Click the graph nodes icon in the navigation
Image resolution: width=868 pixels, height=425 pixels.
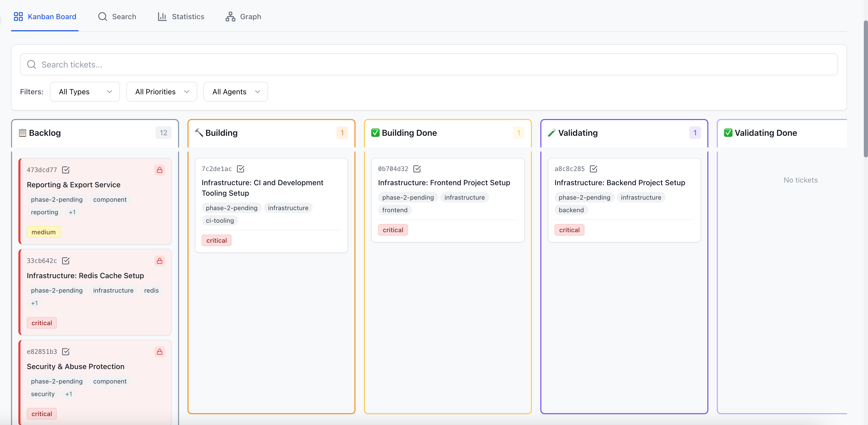230,16
